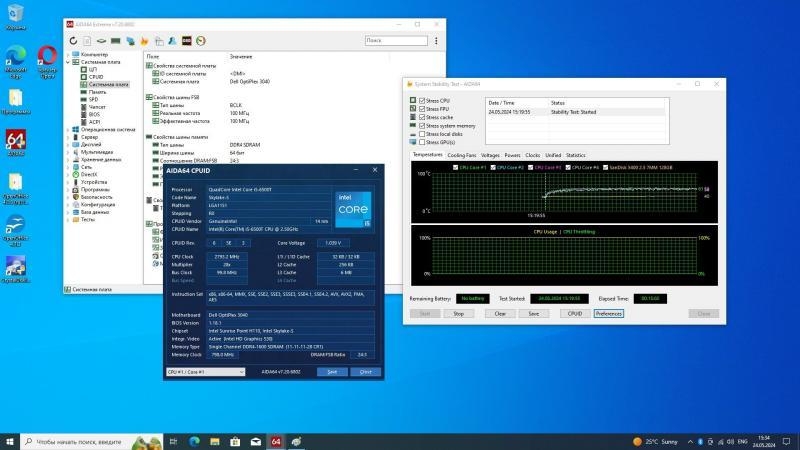Viewport: 800px width, 450px height.
Task: Click the Refresh icon in the AIDA64 toolbar
Action: pos(73,41)
